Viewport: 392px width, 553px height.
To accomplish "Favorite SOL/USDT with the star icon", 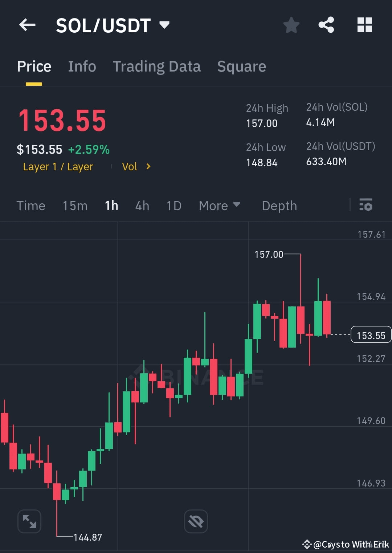I will tap(291, 25).
